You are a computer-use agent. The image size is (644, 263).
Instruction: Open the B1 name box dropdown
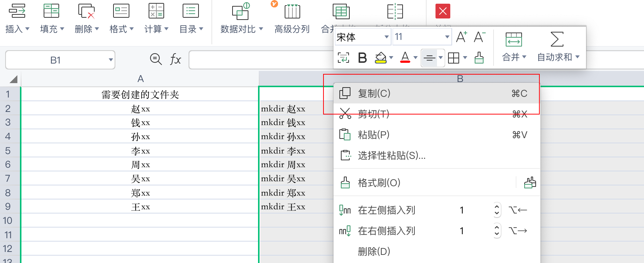pyautogui.click(x=111, y=60)
